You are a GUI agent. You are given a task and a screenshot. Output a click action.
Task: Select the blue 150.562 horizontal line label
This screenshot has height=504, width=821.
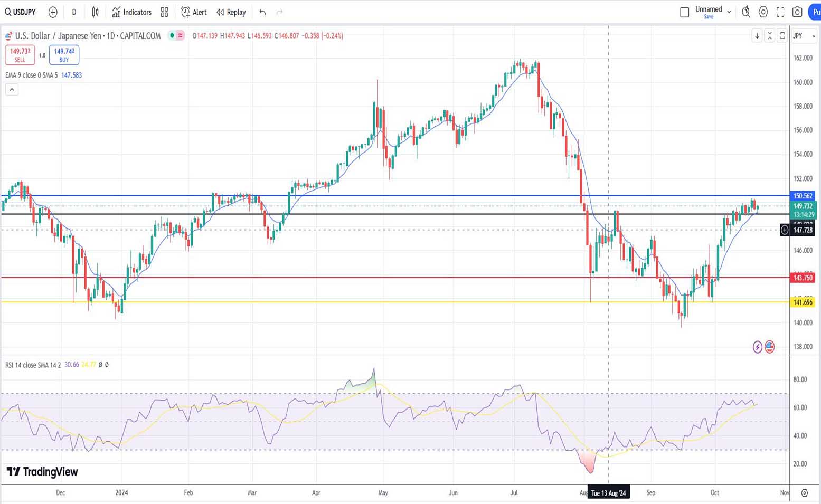(x=803, y=196)
